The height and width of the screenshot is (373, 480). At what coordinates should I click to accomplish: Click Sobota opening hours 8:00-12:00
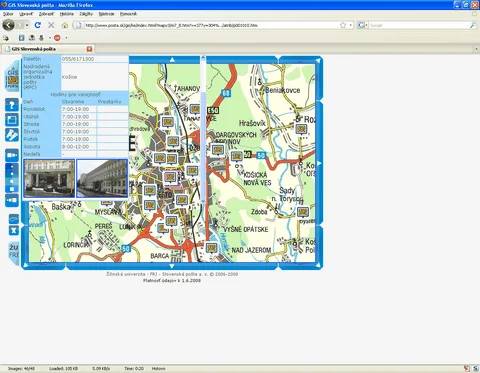click(75, 147)
